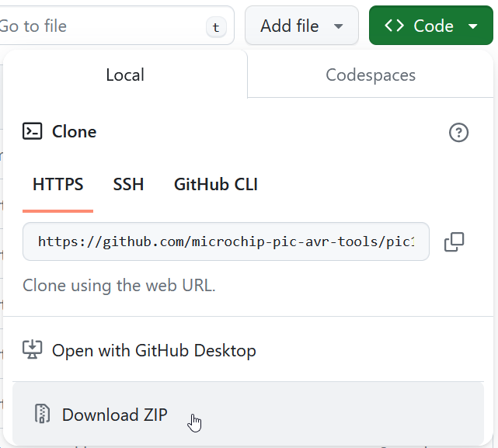The width and height of the screenshot is (498, 448).
Task: Click the terminal icon beside Clone
Action: click(33, 131)
